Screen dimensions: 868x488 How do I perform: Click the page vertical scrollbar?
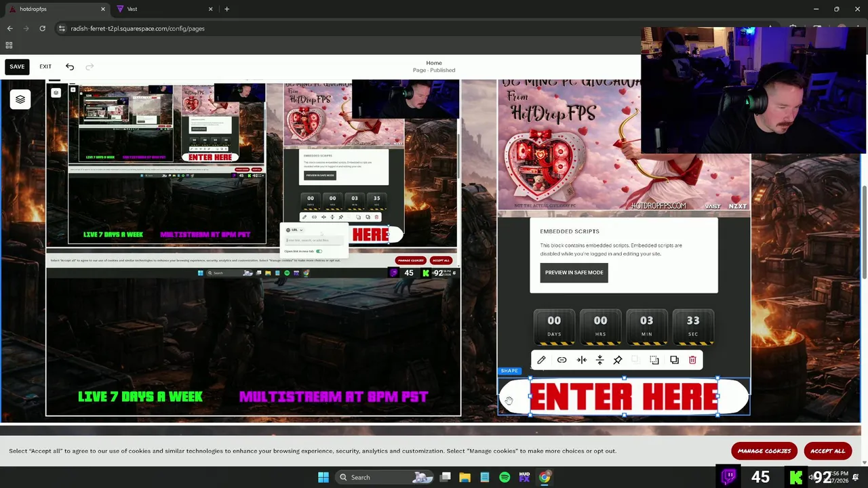tap(864, 232)
